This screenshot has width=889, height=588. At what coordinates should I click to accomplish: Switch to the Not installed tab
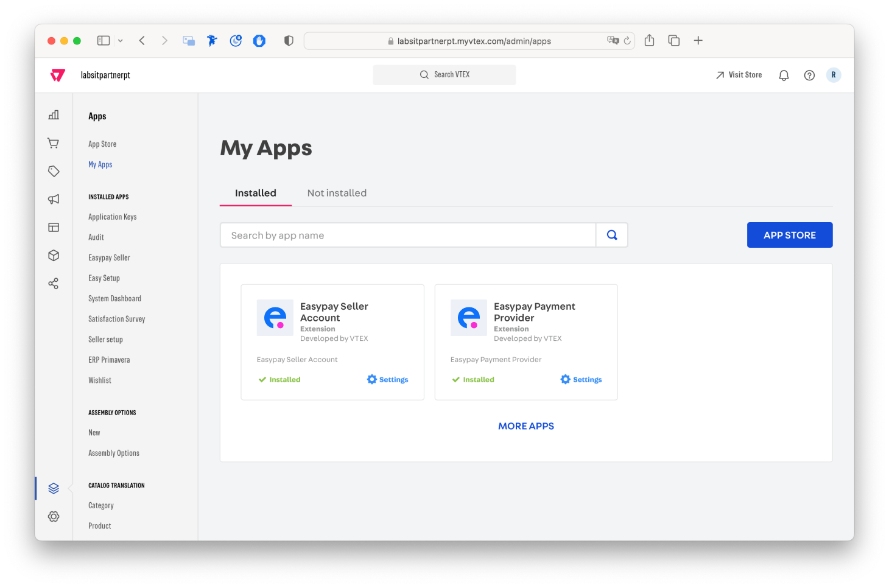click(x=337, y=193)
